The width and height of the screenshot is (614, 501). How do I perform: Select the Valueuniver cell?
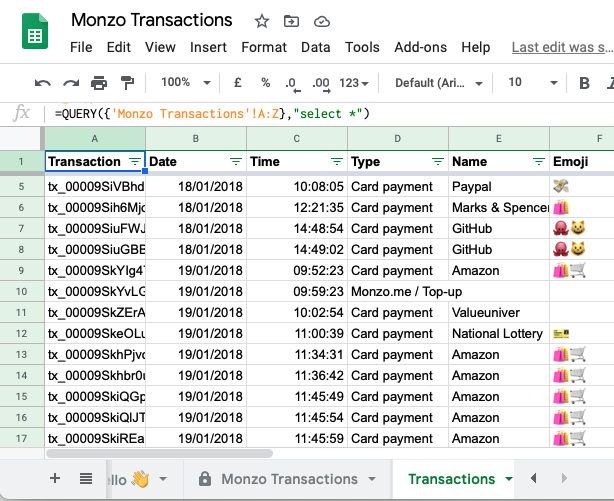tap(499, 313)
